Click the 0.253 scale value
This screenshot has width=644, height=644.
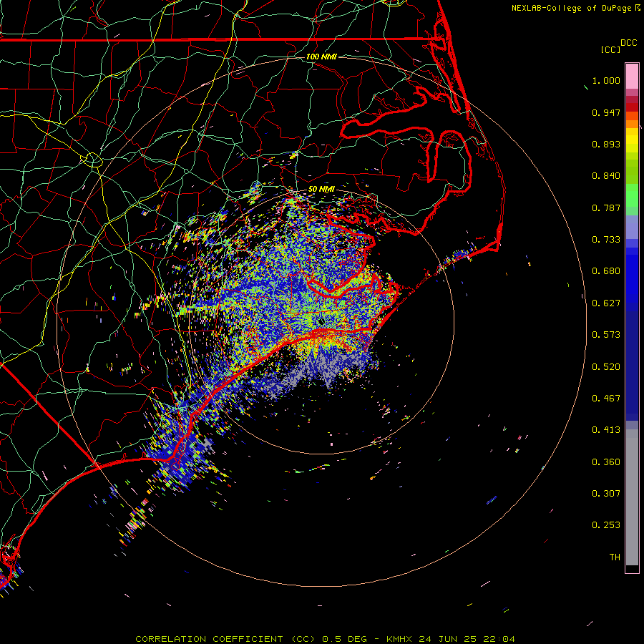point(606,525)
